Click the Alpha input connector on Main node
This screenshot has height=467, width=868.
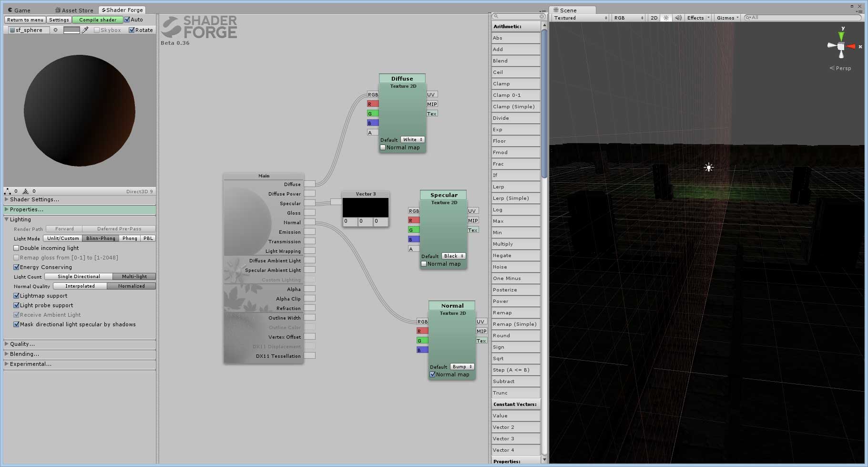pyautogui.click(x=309, y=289)
